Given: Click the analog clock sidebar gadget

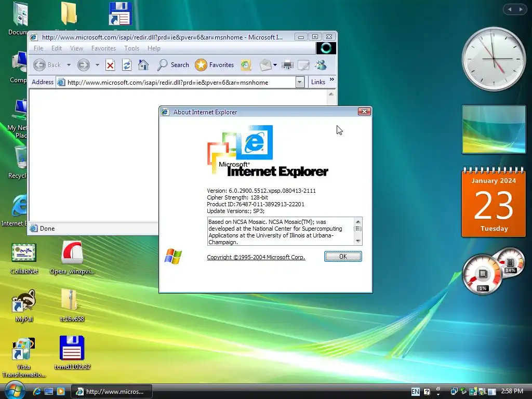Looking at the screenshot, I should [494, 59].
